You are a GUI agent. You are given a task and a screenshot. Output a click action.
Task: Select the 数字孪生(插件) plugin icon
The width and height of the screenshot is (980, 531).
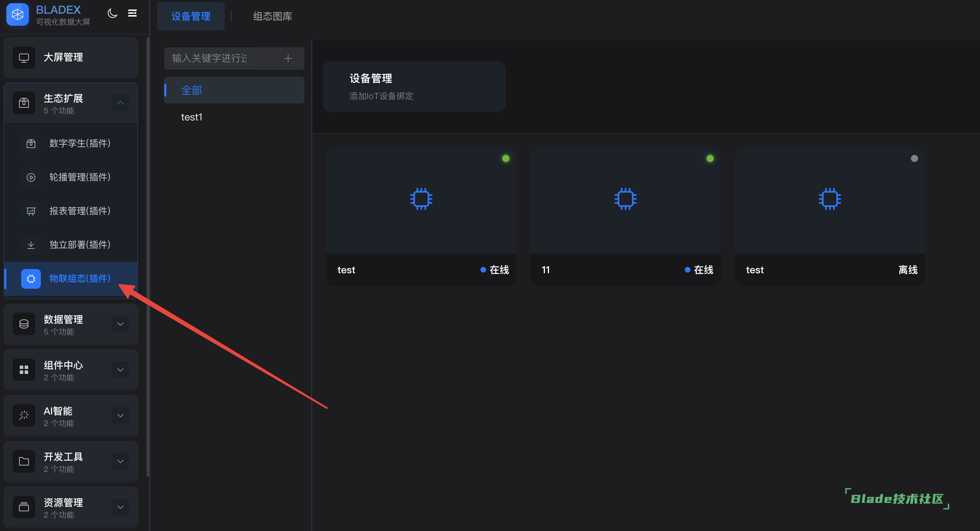[x=31, y=143]
